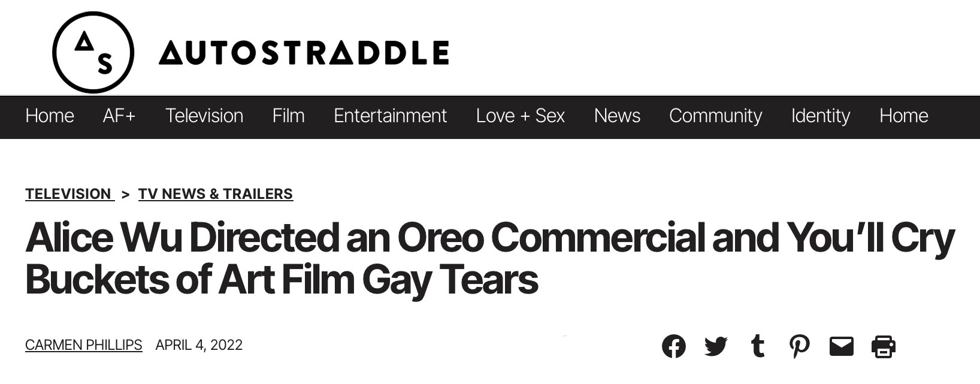Select Film in navigation bar

[x=288, y=116]
